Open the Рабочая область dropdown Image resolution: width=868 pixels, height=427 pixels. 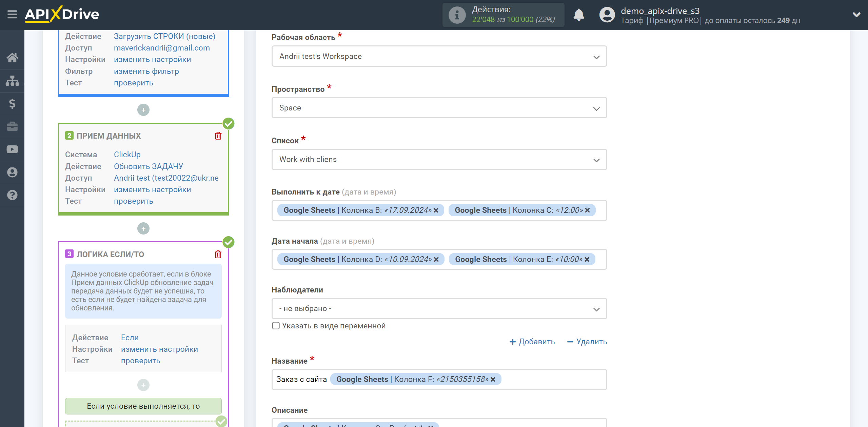coord(439,56)
